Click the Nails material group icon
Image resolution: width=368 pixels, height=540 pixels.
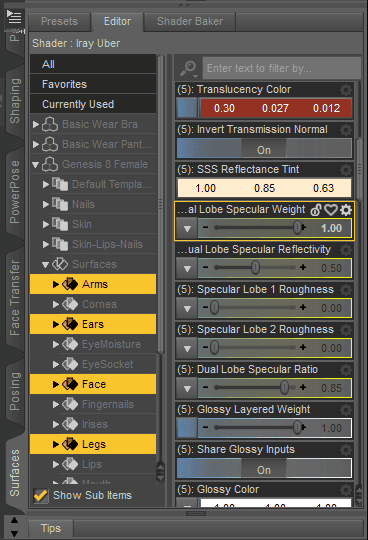[60, 204]
